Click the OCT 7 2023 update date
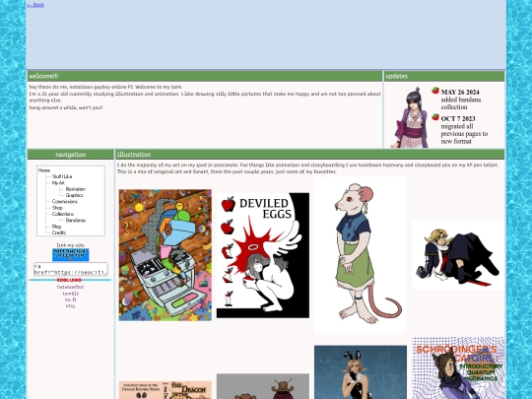532x399 pixels. pyautogui.click(x=458, y=119)
